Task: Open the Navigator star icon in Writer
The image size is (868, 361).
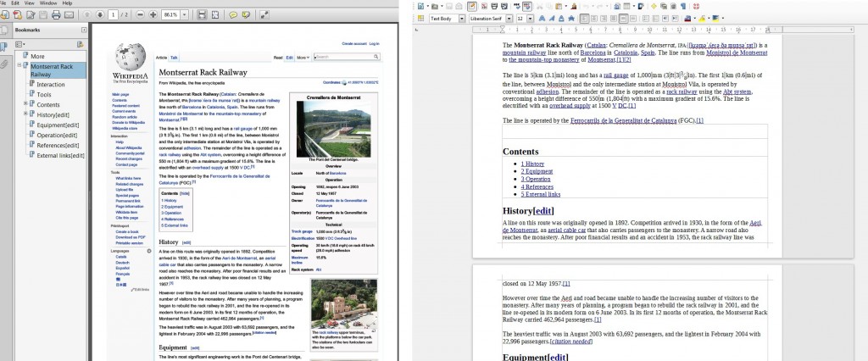Action: click(x=654, y=6)
